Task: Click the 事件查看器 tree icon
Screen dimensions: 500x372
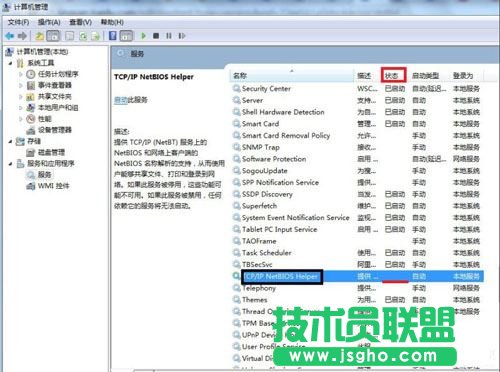Action: (31, 85)
